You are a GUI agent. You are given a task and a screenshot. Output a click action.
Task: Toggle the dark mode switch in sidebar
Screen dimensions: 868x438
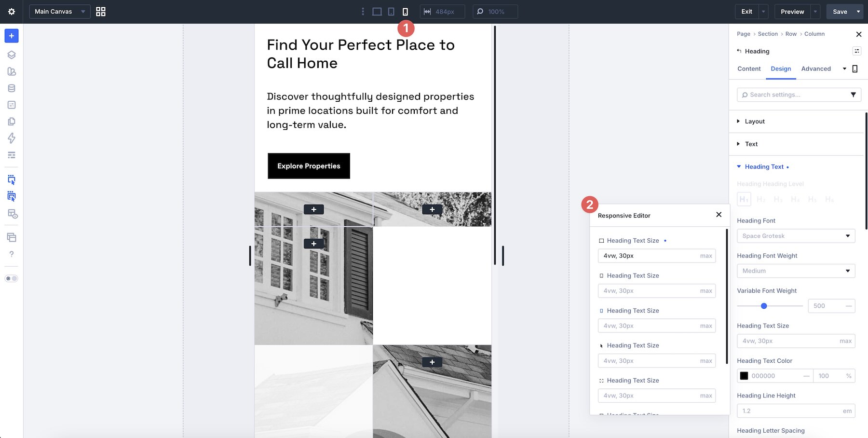point(11,278)
